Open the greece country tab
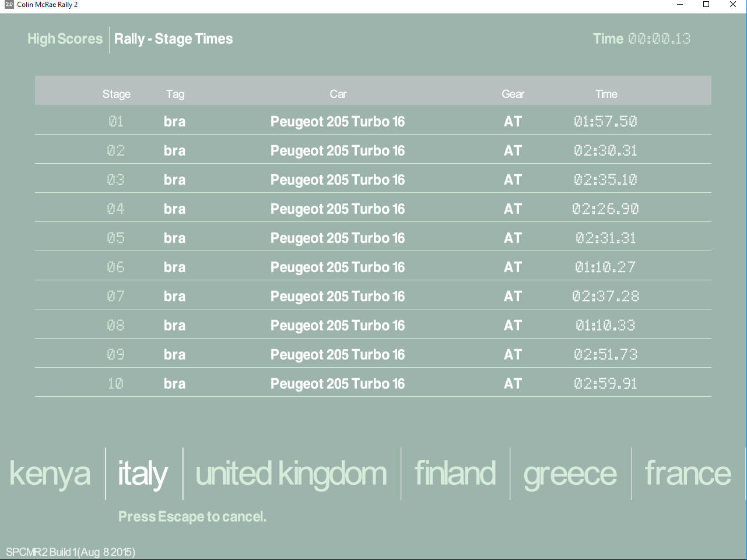747x560 pixels. [x=570, y=474]
